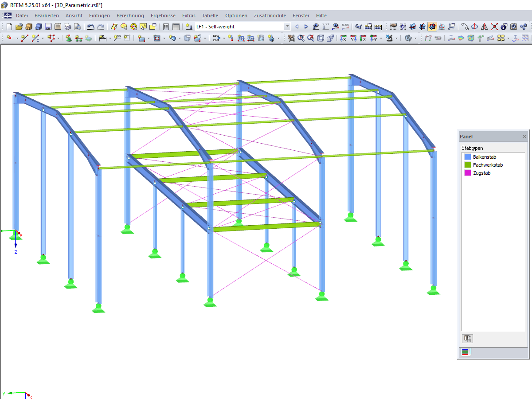Open the Zusatzmodule menu
Screen dimensions: 532x399
270,16
